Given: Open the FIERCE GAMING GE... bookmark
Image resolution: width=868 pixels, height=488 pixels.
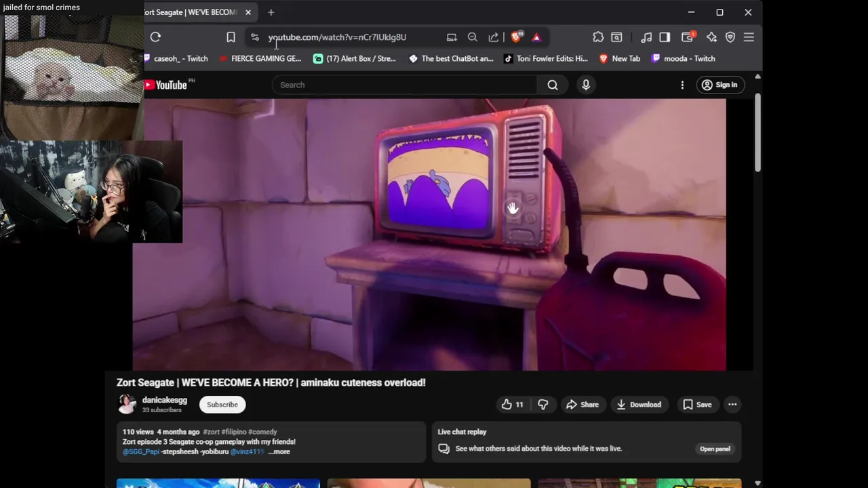Looking at the screenshot, I should [x=260, y=58].
